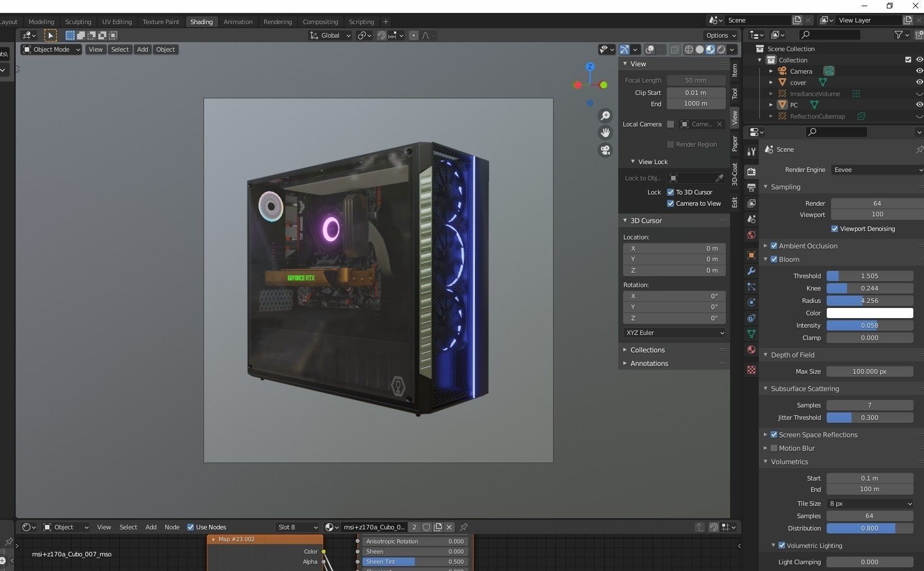Image resolution: width=924 pixels, height=571 pixels.
Task: Open the Object properties orange square icon
Action: [751, 255]
